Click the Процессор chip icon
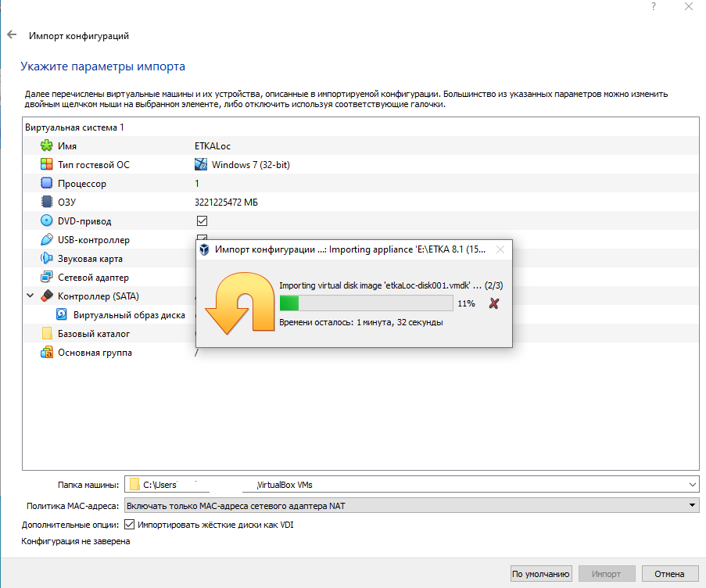 (x=46, y=183)
